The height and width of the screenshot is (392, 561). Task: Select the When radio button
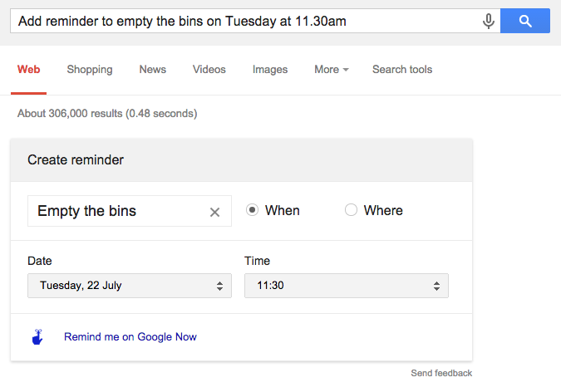tap(252, 211)
